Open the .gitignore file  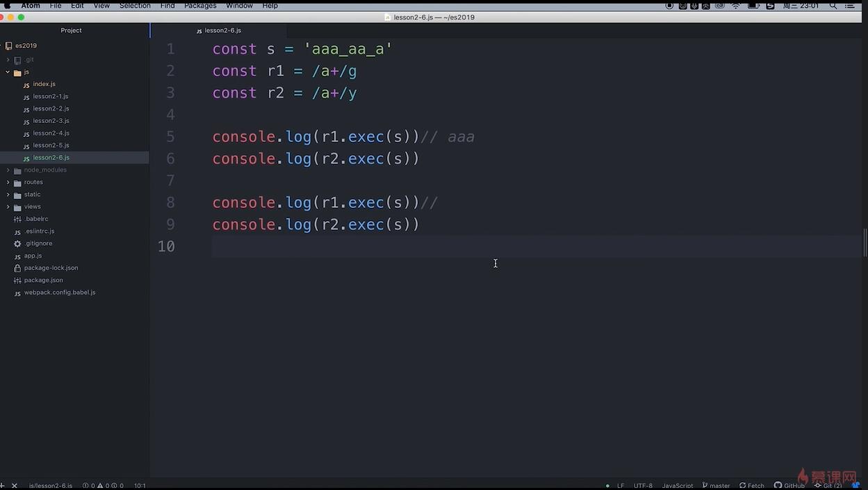(38, 243)
